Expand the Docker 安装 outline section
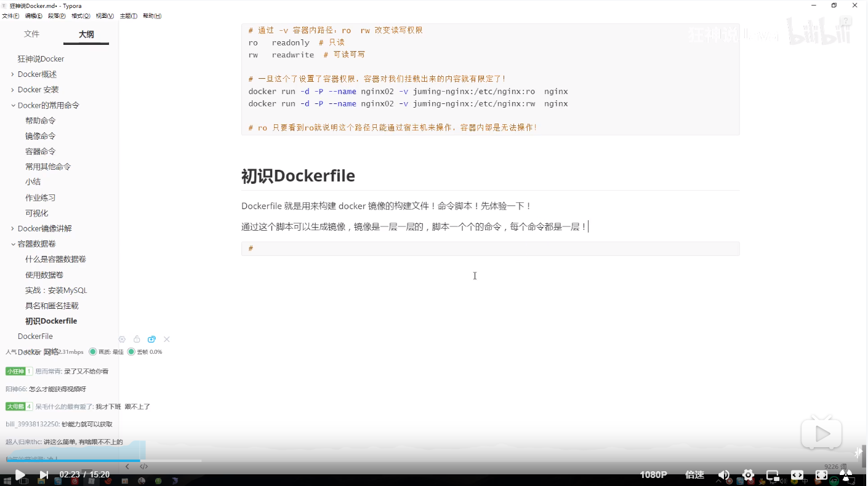This screenshot has height=486, width=868. pyautogui.click(x=13, y=90)
